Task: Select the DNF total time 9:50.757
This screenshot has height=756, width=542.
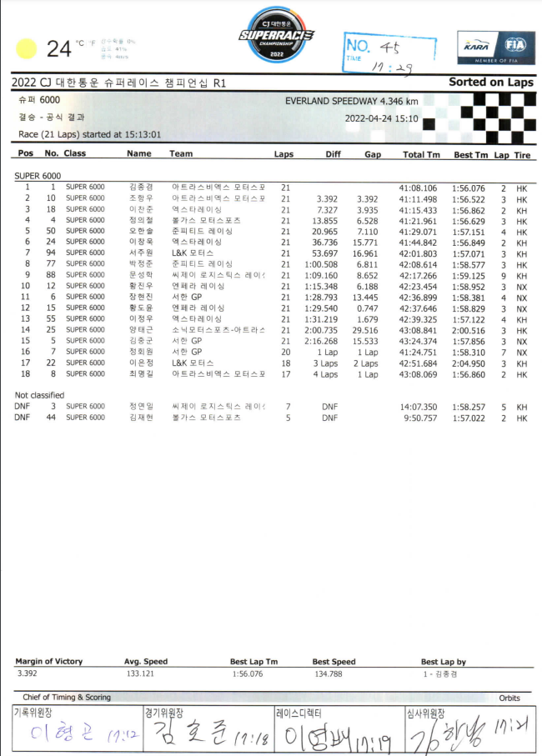Action: click(x=420, y=418)
